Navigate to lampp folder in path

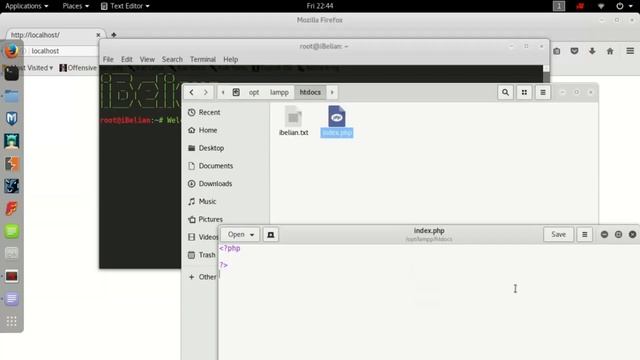tap(279, 92)
